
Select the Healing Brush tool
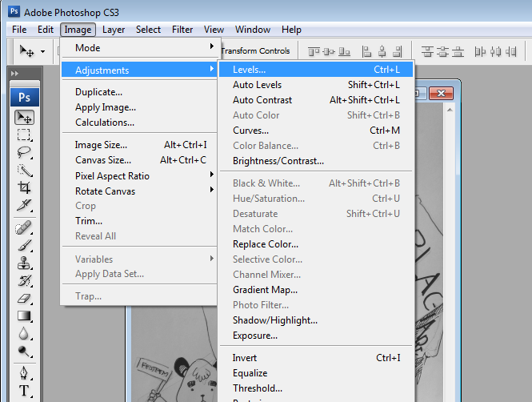[x=24, y=227]
